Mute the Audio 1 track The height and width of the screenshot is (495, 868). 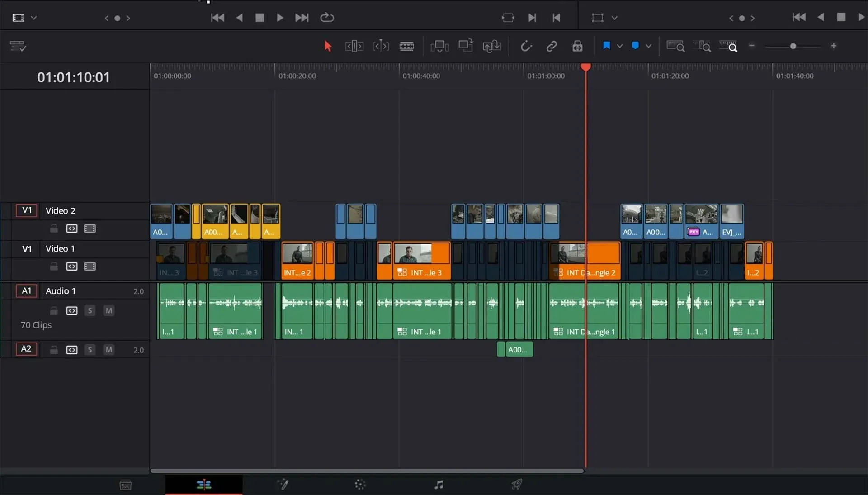tap(108, 311)
